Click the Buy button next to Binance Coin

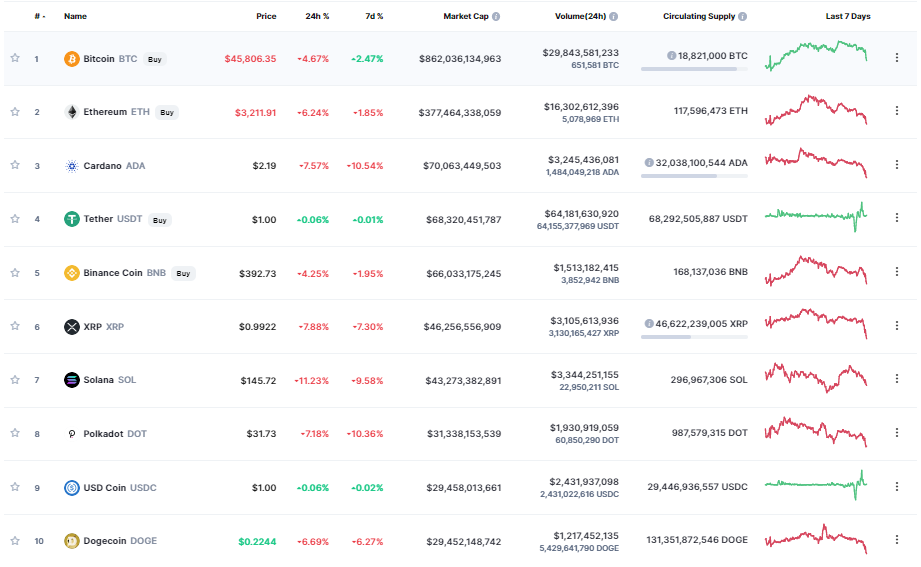pos(183,273)
